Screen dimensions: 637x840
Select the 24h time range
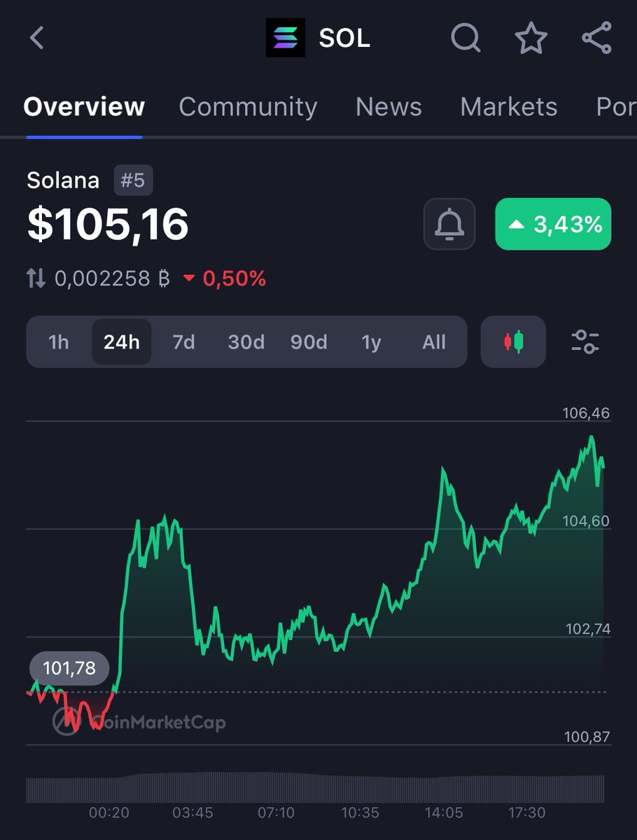tap(121, 342)
